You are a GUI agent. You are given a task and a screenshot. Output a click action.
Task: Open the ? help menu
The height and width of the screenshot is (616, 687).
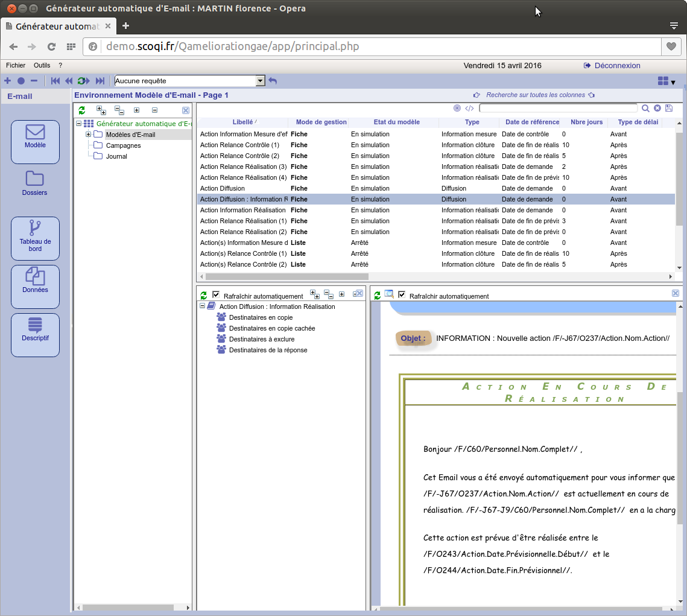(60, 65)
